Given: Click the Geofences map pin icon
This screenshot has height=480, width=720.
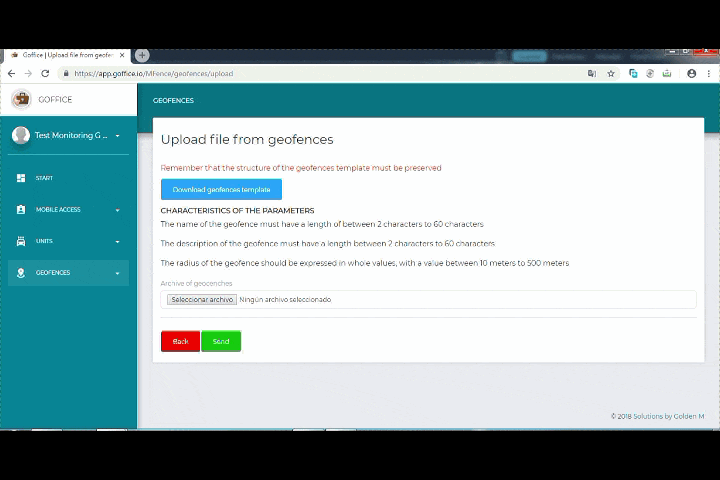Looking at the screenshot, I should [x=21, y=273].
